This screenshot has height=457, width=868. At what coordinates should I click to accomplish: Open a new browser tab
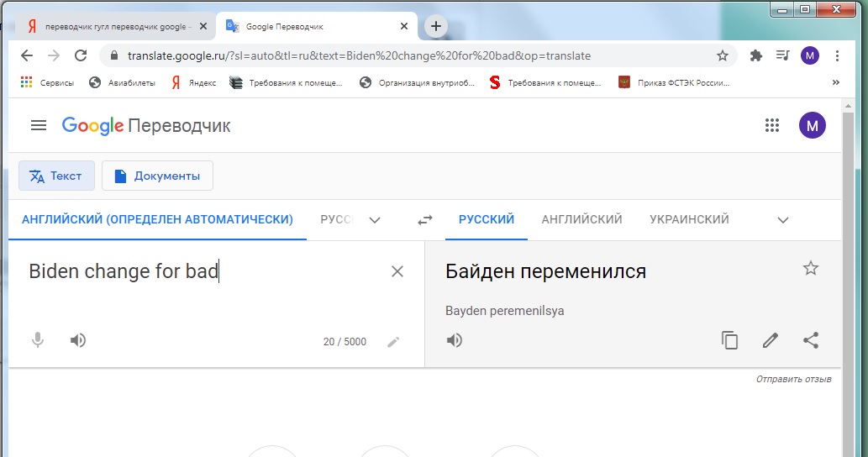pyautogui.click(x=436, y=26)
